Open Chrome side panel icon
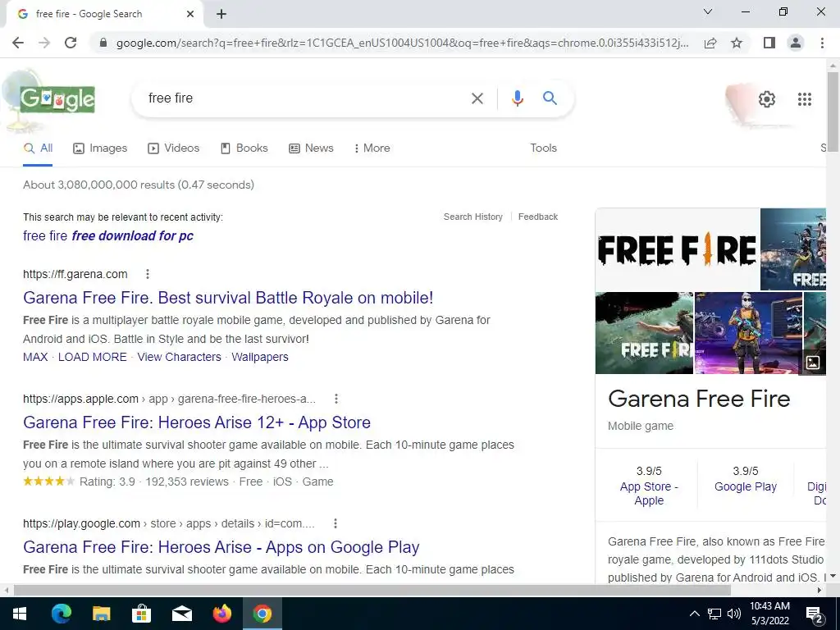 tap(769, 43)
